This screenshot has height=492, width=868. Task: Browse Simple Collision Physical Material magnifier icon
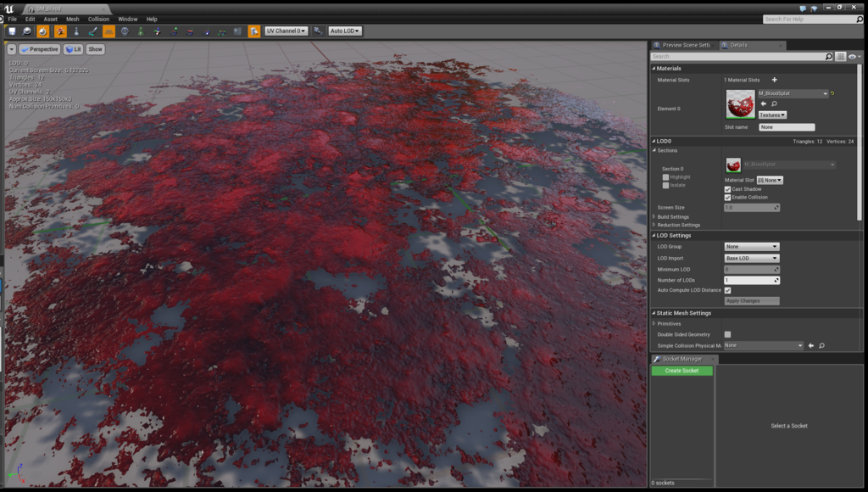[822, 346]
